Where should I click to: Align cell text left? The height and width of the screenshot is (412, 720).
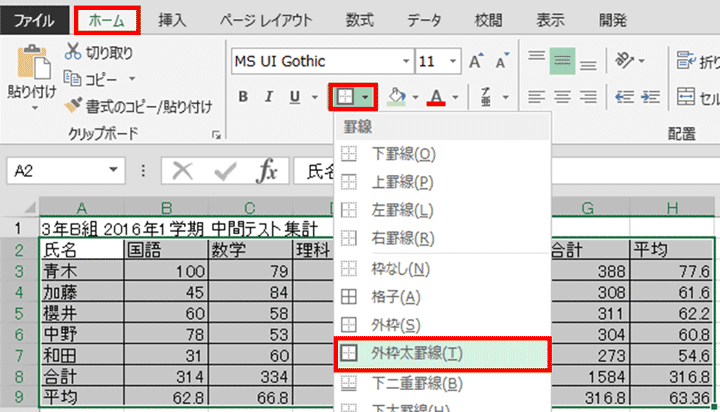(x=536, y=97)
